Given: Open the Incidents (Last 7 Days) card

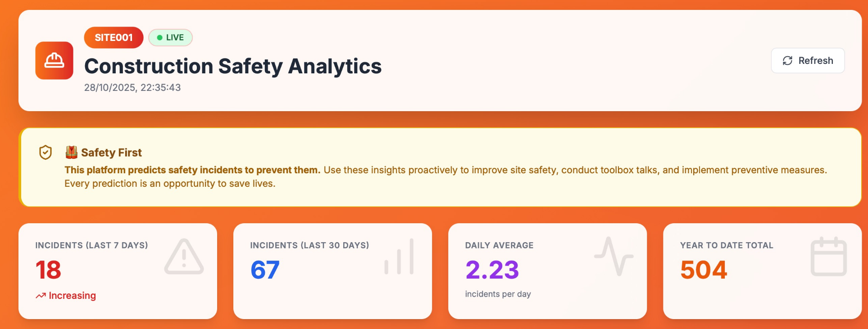Looking at the screenshot, I should click(118, 271).
